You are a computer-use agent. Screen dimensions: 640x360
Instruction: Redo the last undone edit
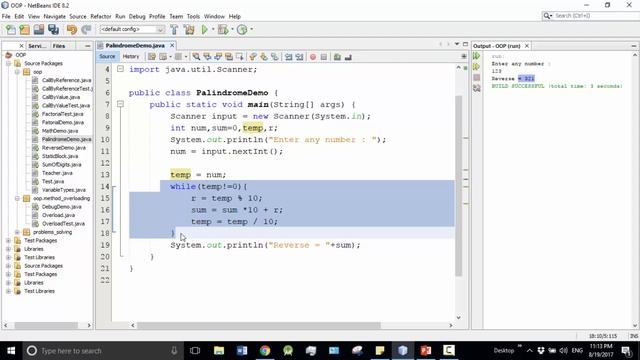click(x=86, y=29)
